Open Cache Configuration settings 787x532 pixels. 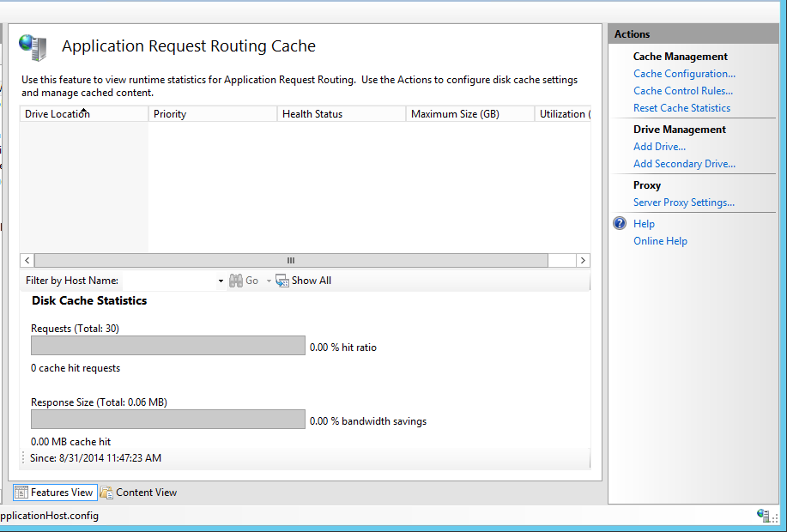tap(684, 74)
